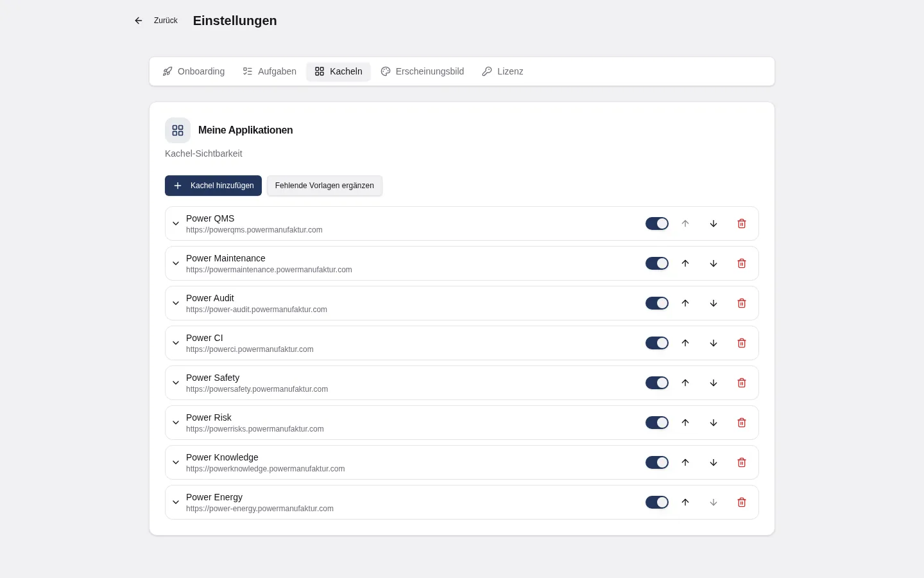
Task: Delete the Power CI tile
Action: 742,343
